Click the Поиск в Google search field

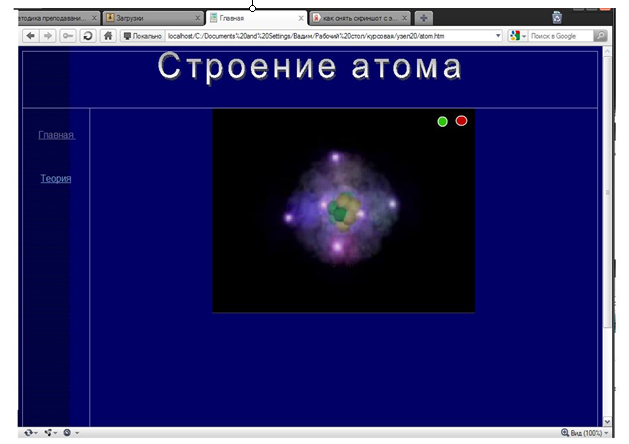click(560, 36)
